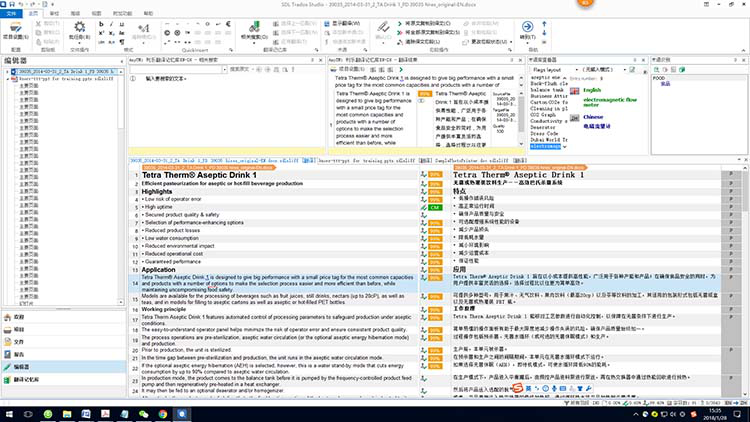The width and height of the screenshot is (750, 422).
Task: Open the Welcome (欢迎) view in sidebar
Action: [63, 317]
